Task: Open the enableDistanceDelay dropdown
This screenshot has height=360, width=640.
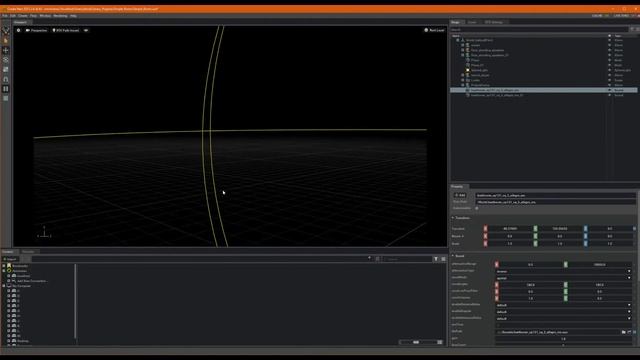Action: tap(563, 305)
